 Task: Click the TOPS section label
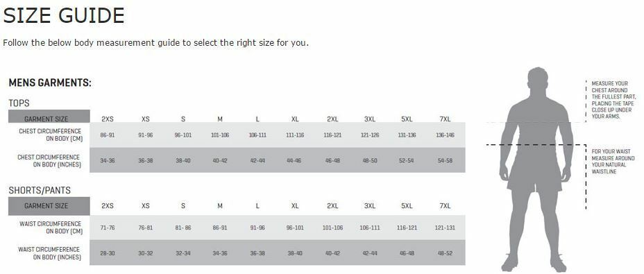click(x=19, y=103)
